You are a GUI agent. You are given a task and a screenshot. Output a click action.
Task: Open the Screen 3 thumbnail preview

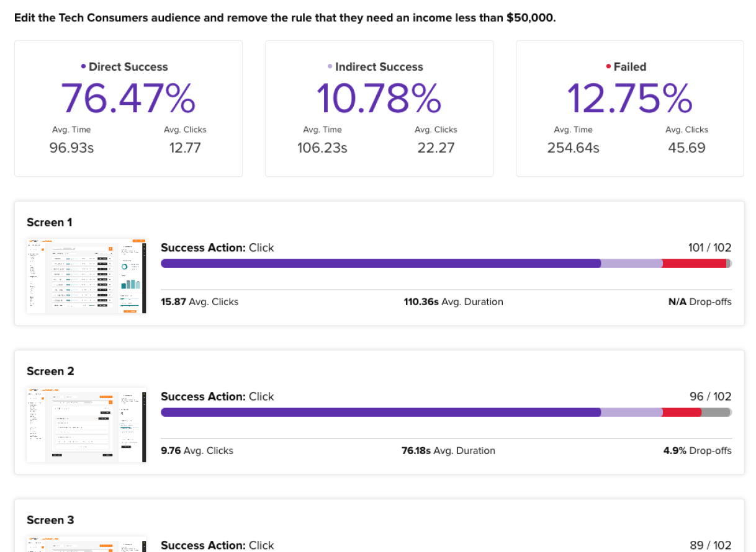(x=87, y=544)
